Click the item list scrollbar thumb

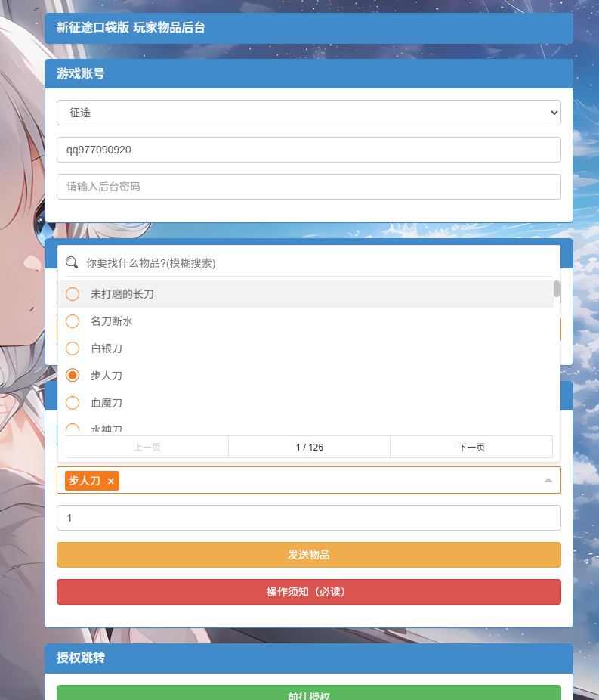pos(556,289)
